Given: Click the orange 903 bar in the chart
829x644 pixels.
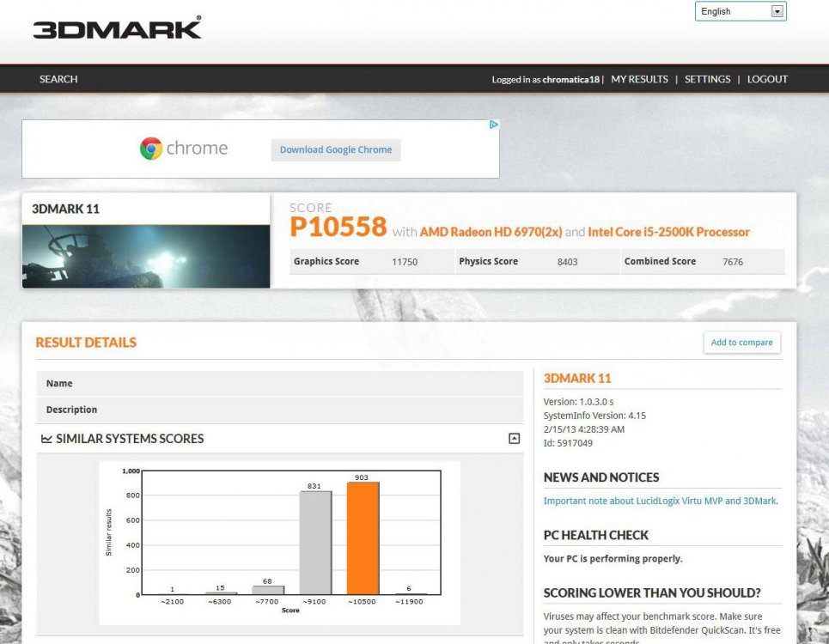Looking at the screenshot, I should 363,538.
